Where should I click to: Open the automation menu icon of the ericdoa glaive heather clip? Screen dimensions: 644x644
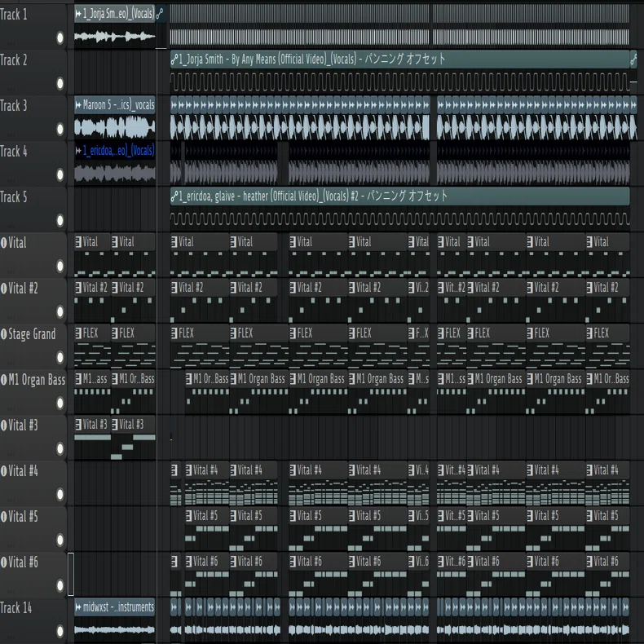point(174,196)
